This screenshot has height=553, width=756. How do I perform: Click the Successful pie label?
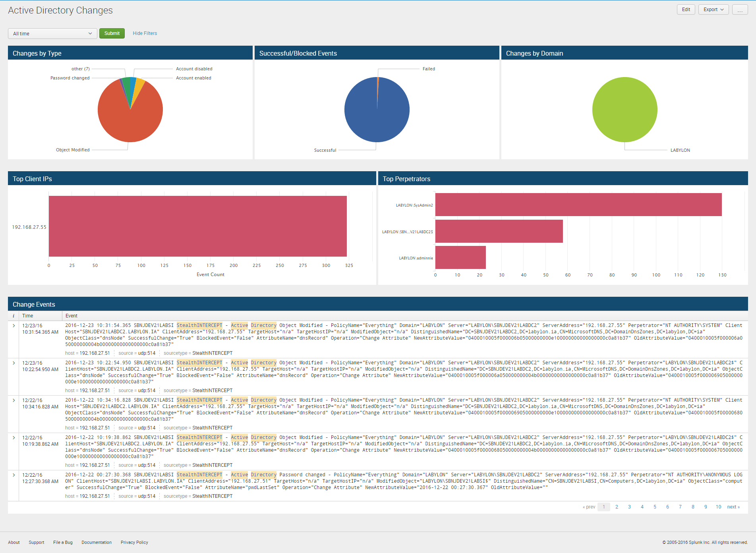click(325, 150)
